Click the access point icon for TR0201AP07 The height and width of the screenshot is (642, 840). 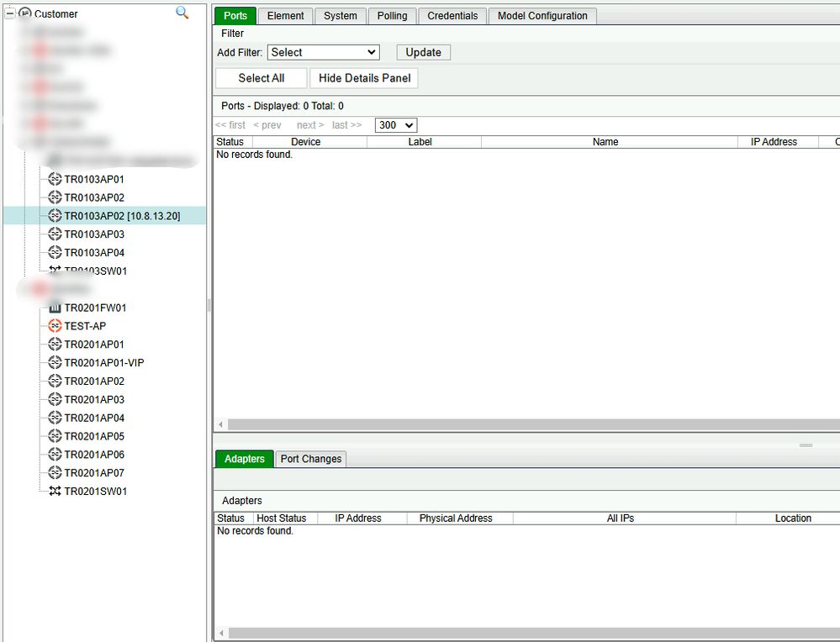coord(55,472)
